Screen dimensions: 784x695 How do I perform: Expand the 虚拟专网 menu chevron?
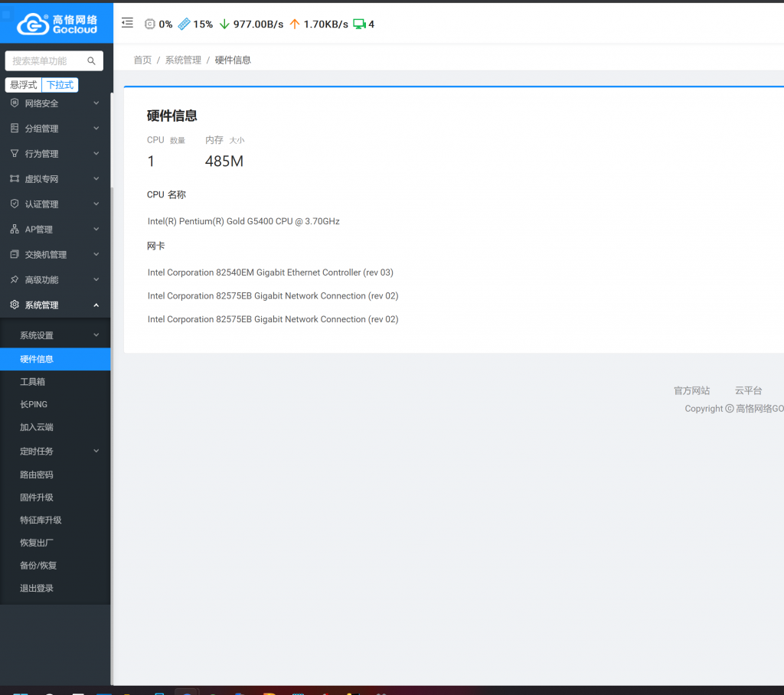coord(96,178)
